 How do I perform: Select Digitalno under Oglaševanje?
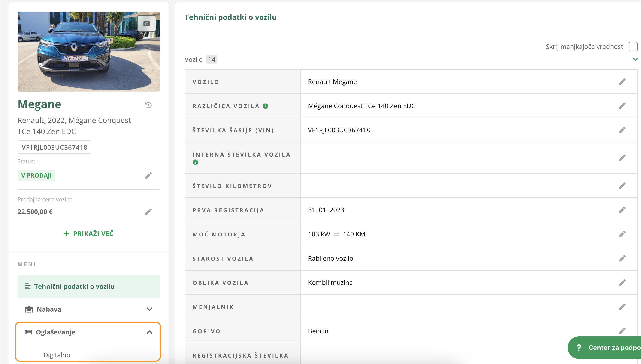[x=57, y=355]
